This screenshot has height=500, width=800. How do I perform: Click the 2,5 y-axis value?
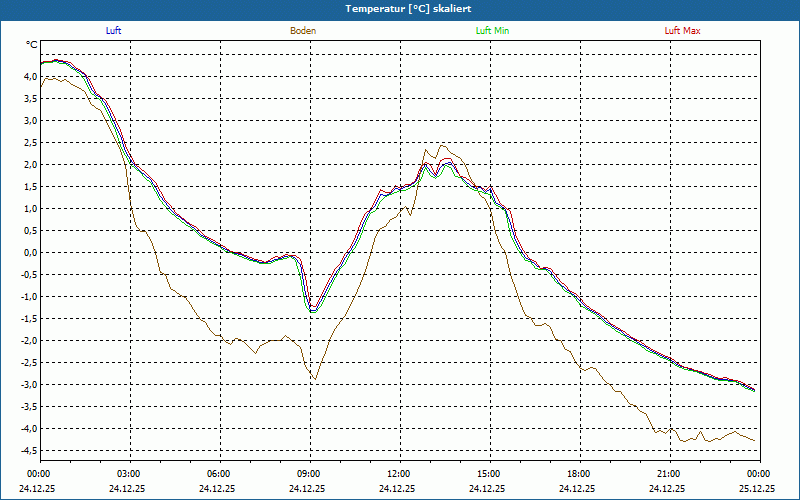[29, 142]
